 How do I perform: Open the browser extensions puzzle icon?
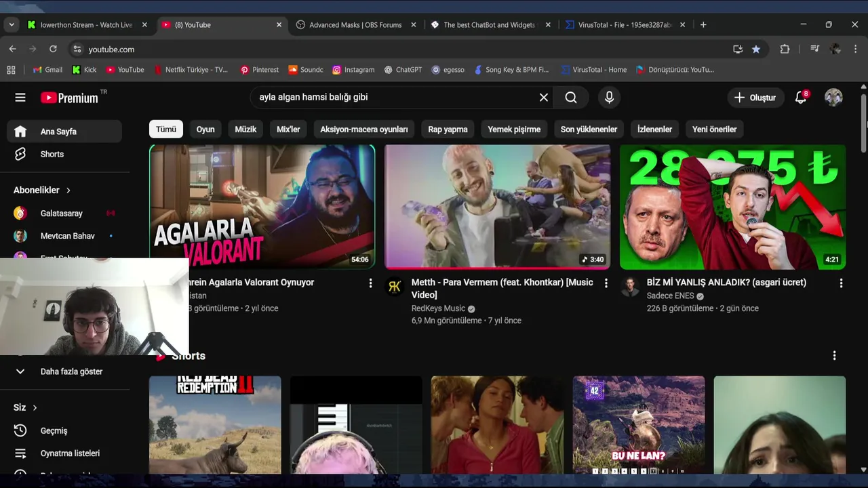tap(785, 49)
